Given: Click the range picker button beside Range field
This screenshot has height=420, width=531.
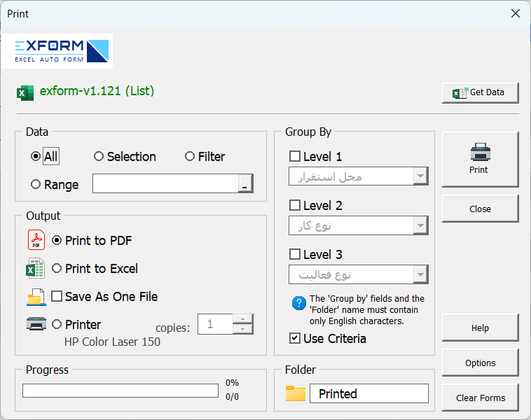Looking at the screenshot, I should pyautogui.click(x=245, y=183).
